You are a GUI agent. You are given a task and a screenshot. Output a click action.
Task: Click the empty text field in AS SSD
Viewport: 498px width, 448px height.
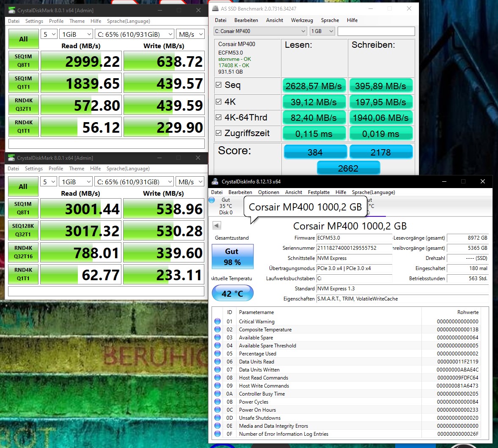376,31
